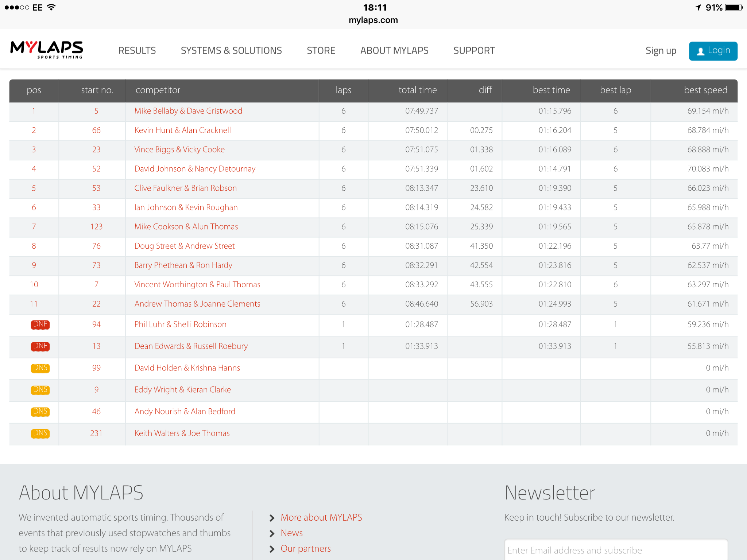Open the STORE menu item
The height and width of the screenshot is (560, 747).
(x=321, y=50)
